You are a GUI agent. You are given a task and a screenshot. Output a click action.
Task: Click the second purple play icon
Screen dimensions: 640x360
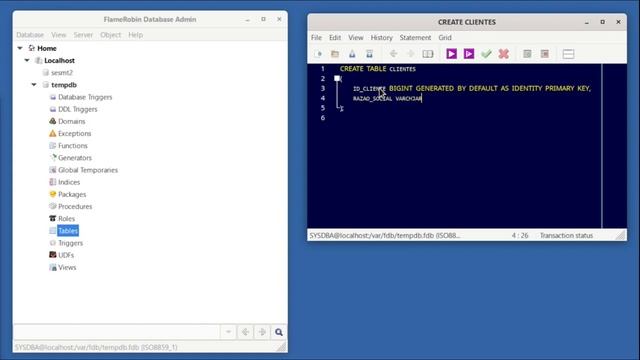[x=469, y=54]
